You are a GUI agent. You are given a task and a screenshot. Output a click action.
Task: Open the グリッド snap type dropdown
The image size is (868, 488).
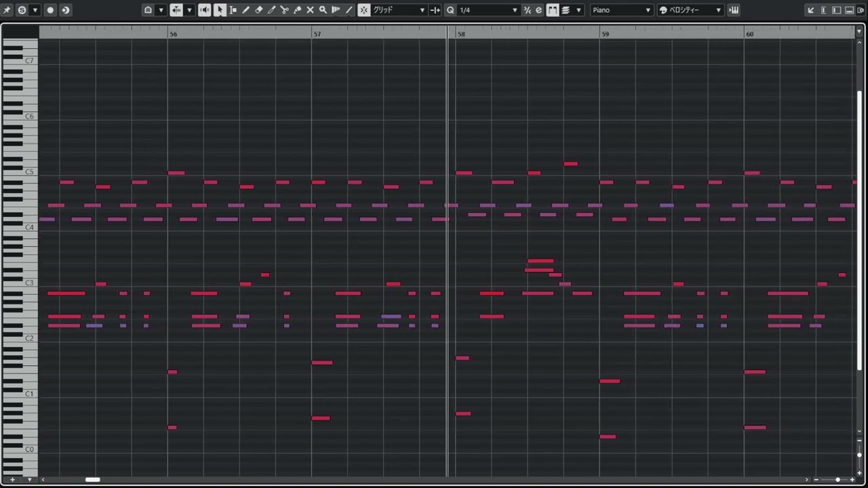click(x=399, y=10)
